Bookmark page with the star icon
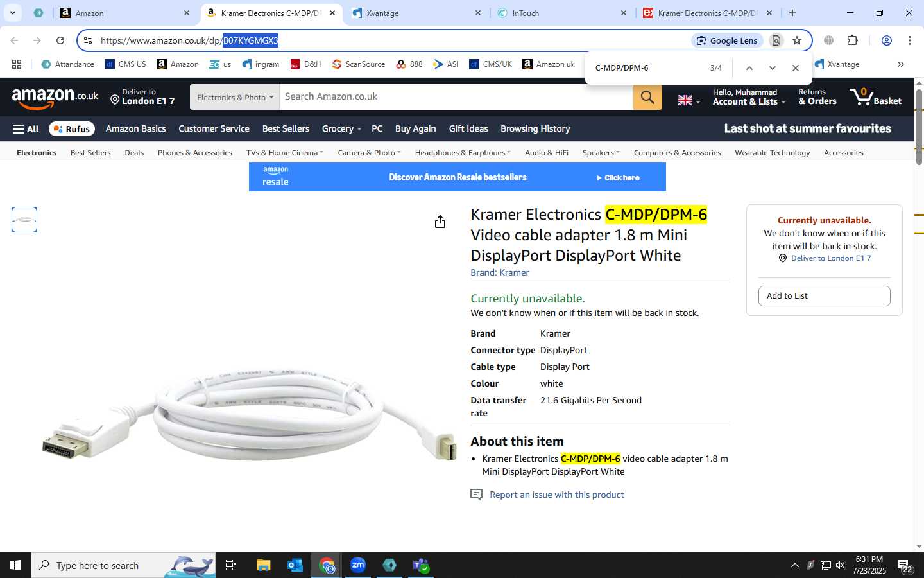This screenshot has width=924, height=578. pyautogui.click(x=797, y=40)
